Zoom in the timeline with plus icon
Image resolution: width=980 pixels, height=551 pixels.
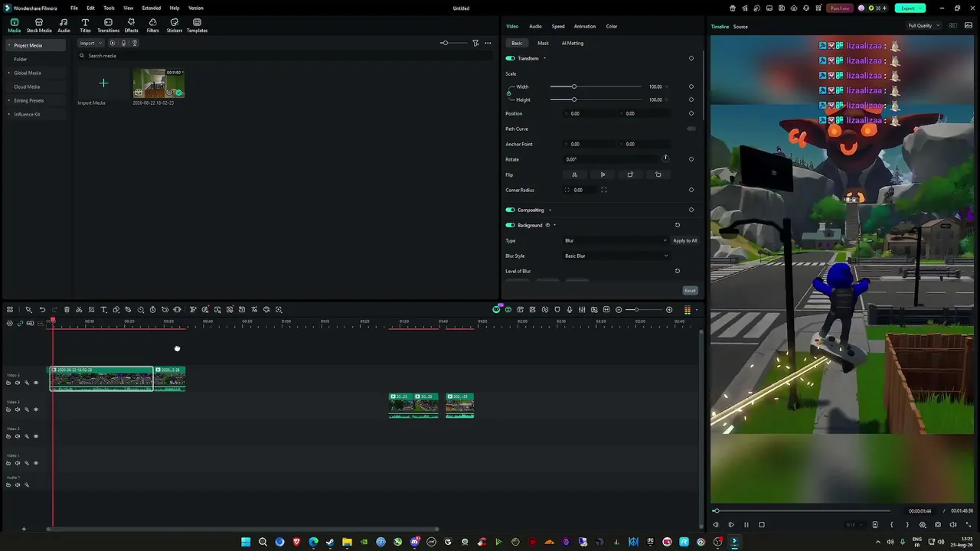(x=669, y=310)
